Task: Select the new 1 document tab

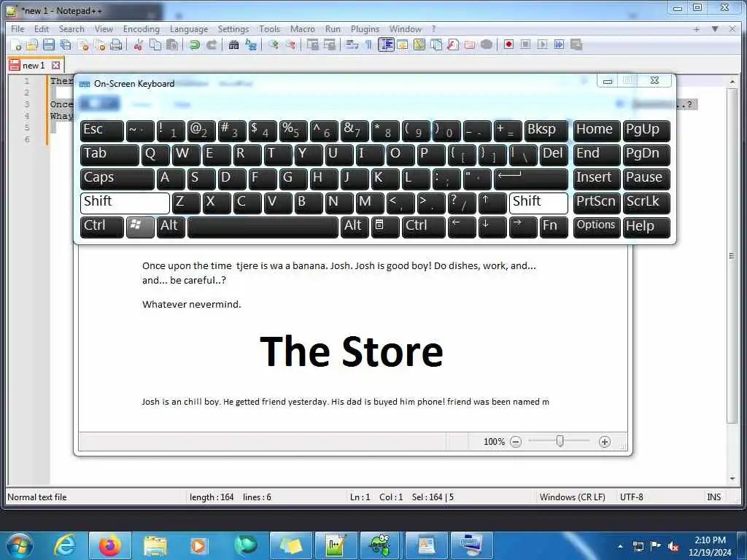Action: click(34, 65)
